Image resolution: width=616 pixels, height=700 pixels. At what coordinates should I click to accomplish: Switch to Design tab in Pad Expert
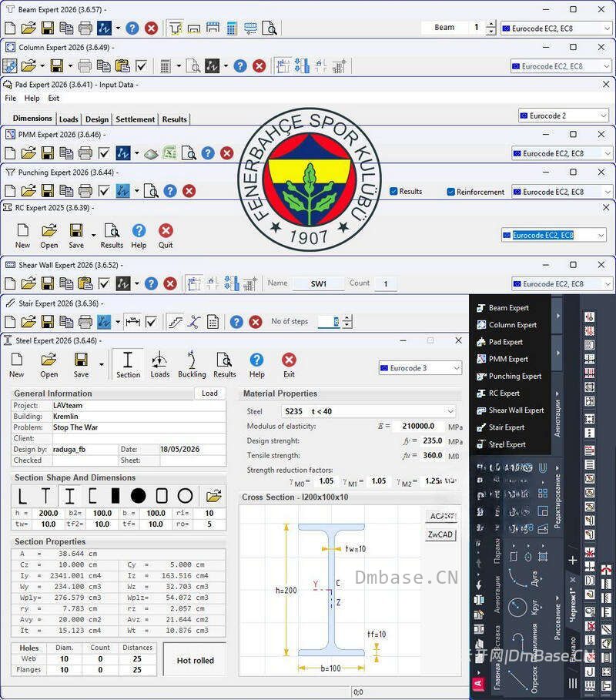97,119
